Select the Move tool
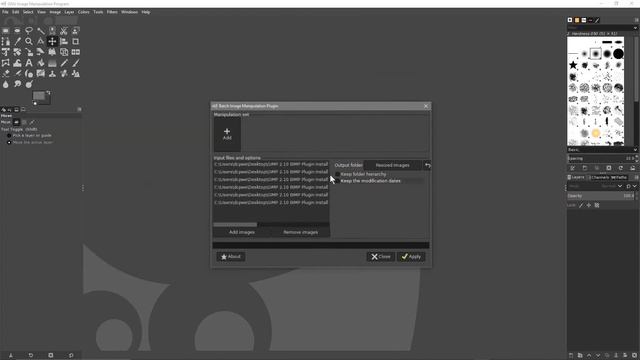The height and width of the screenshot is (360, 640). (52, 41)
